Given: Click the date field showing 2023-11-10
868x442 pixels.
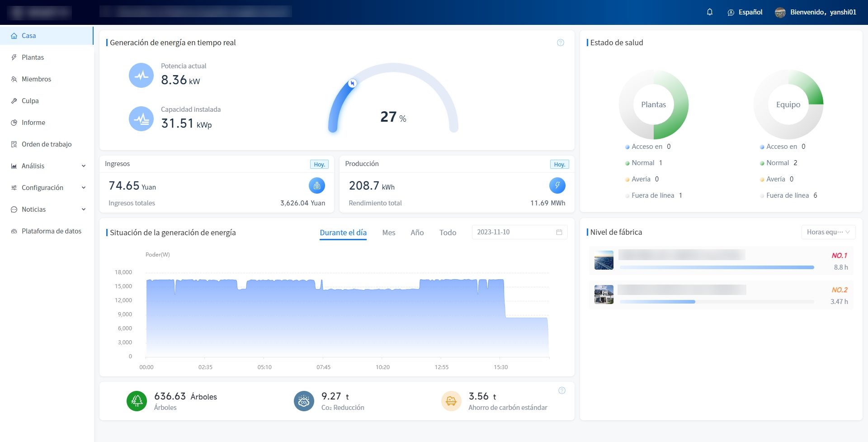Looking at the screenshot, I should point(520,232).
